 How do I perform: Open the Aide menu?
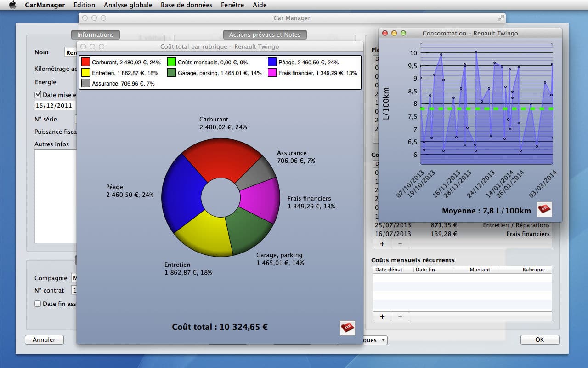tap(260, 5)
